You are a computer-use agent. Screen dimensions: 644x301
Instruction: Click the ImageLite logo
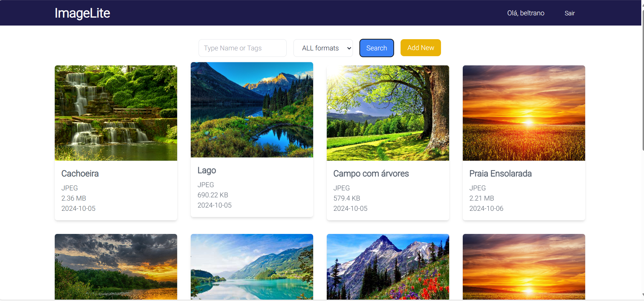(82, 13)
